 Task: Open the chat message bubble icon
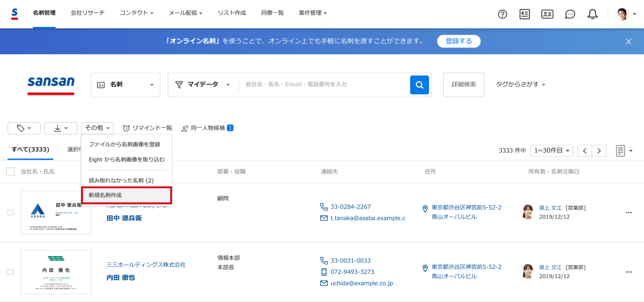point(570,14)
